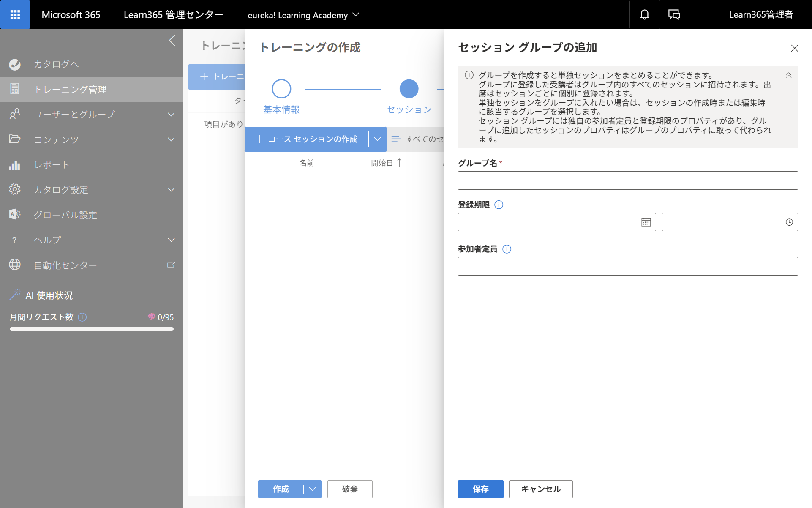Show the 参加者定員 info tooltip

click(x=507, y=249)
